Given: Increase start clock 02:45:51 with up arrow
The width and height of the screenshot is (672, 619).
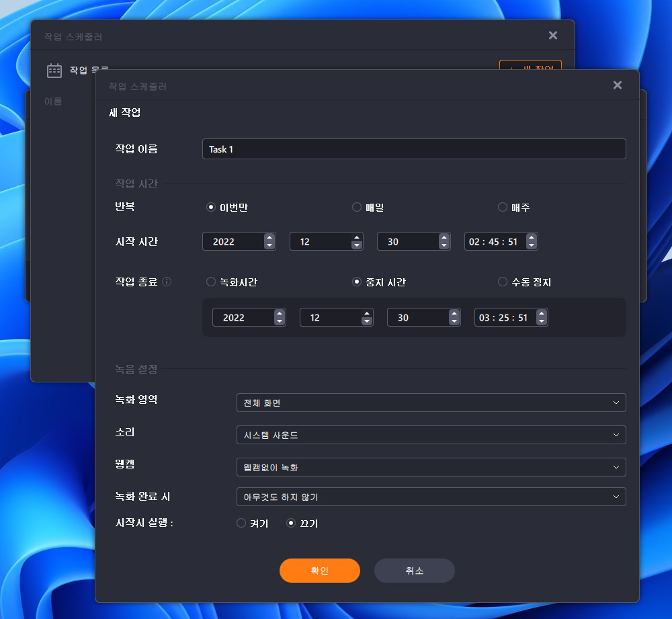Looking at the screenshot, I should (x=532, y=237).
